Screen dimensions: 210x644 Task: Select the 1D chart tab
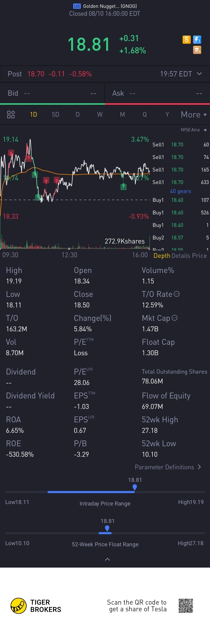pos(34,114)
